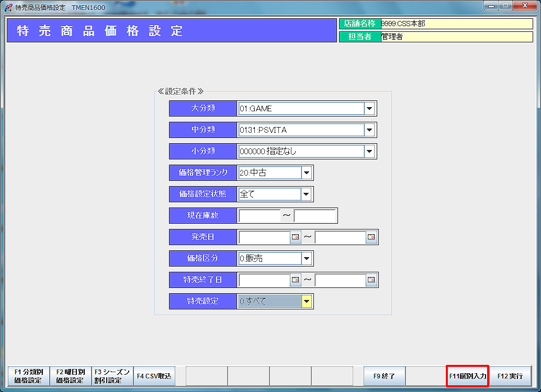Click F2 曜日別価格設定 button
Viewport: 541px width, 392px height.
(x=71, y=376)
